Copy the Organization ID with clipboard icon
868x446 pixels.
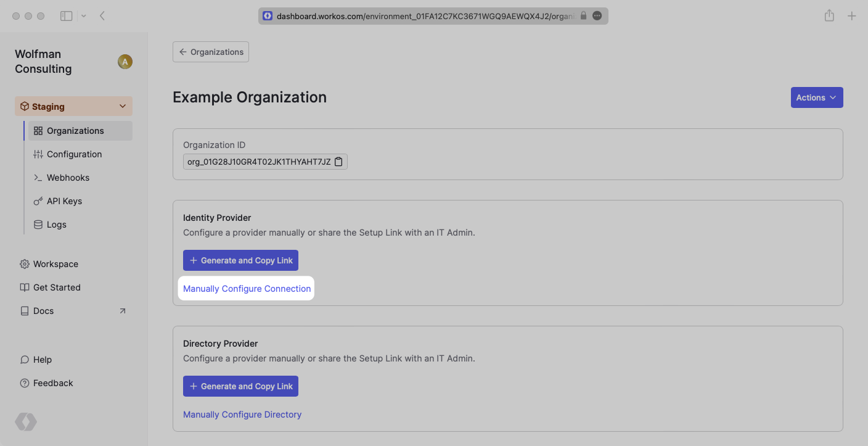pyautogui.click(x=338, y=162)
